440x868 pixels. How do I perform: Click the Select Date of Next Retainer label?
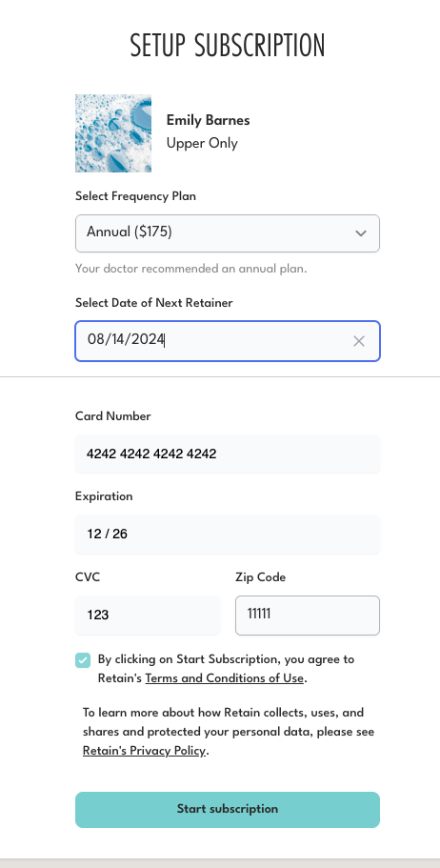click(154, 303)
